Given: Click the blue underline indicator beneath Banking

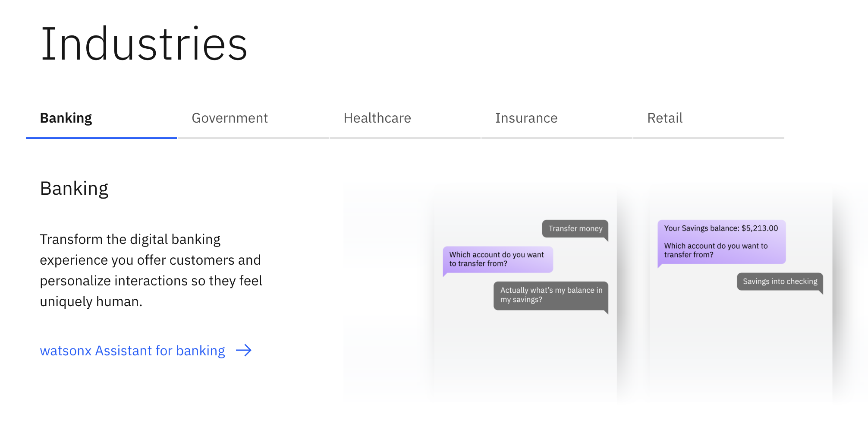Looking at the screenshot, I should [101, 138].
